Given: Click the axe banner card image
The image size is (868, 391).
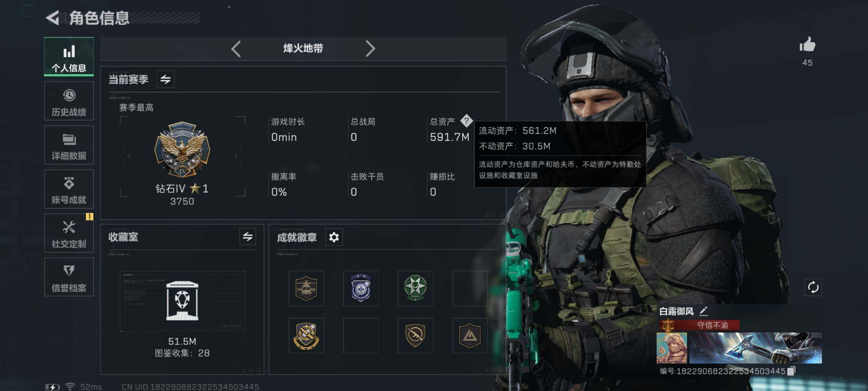Looking at the screenshot, I should [x=756, y=348].
